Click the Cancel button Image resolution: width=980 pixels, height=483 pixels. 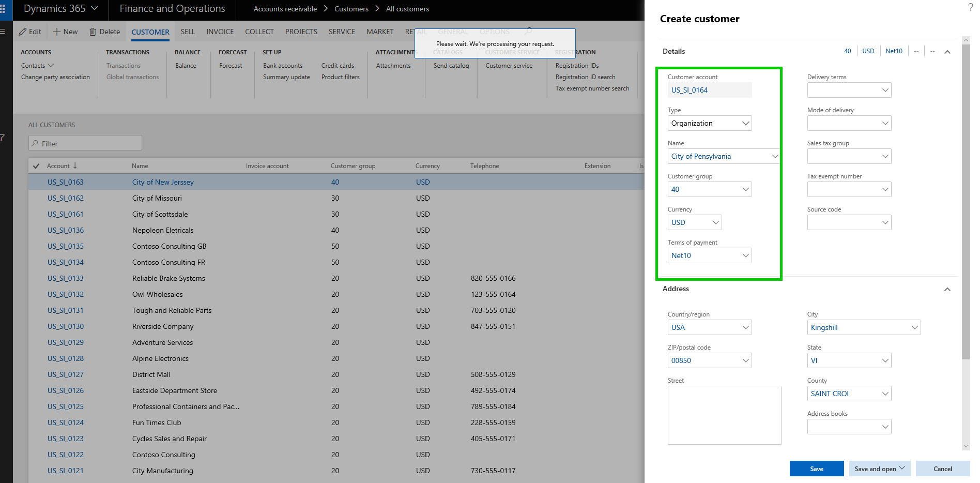click(x=942, y=469)
